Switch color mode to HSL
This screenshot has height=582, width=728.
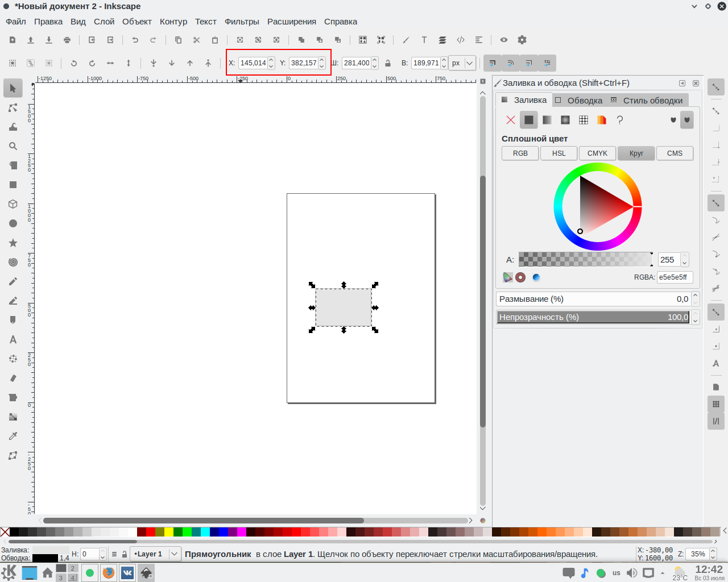pos(559,153)
